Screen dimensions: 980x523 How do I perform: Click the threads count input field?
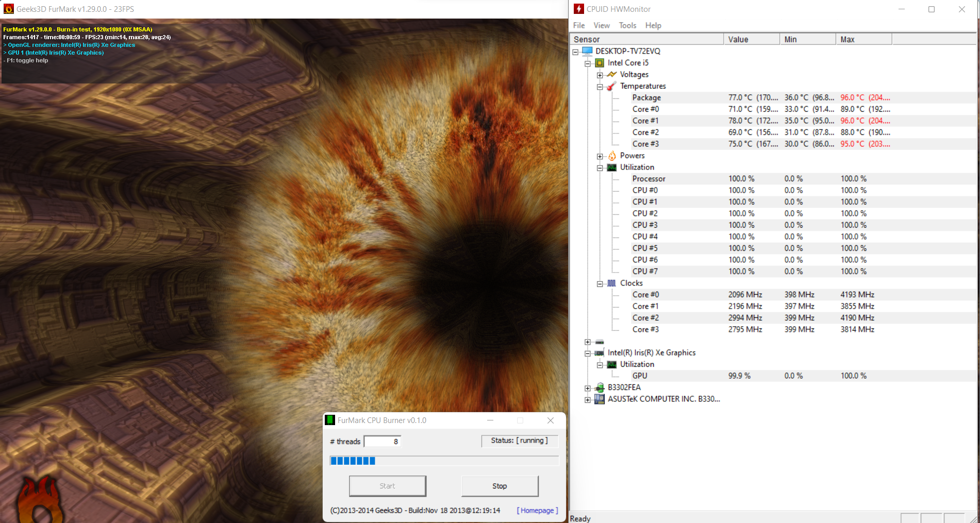(383, 441)
